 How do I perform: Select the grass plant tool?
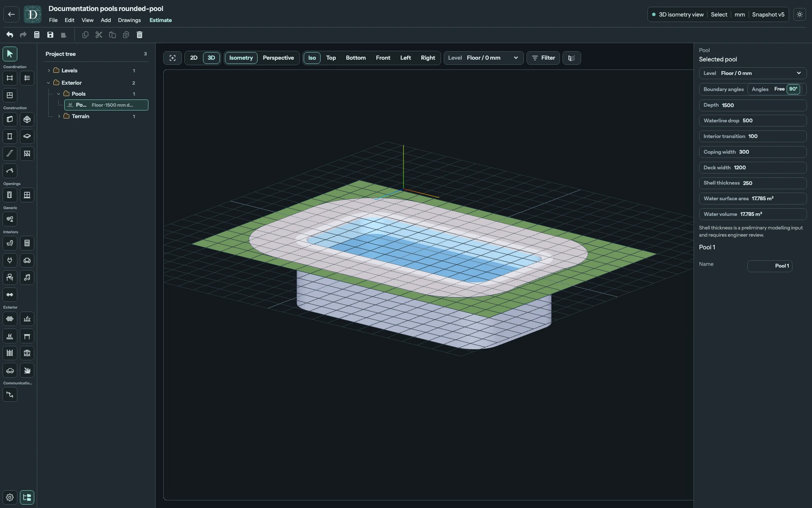click(x=27, y=370)
